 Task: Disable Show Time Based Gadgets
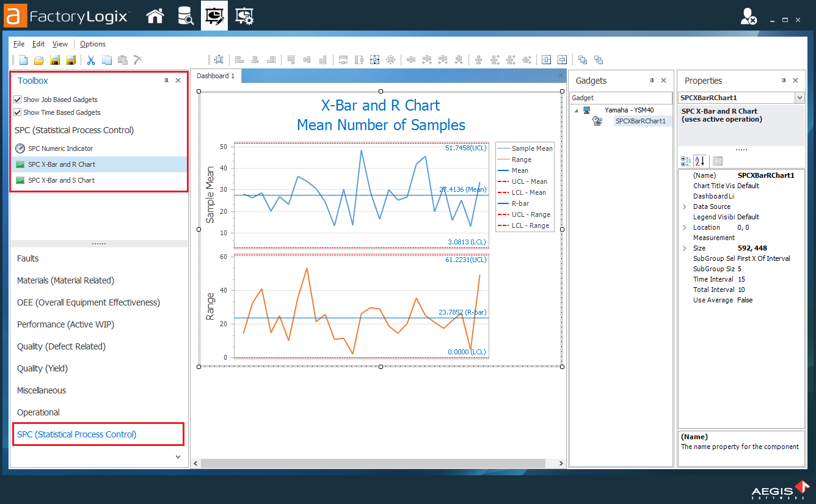click(x=17, y=112)
